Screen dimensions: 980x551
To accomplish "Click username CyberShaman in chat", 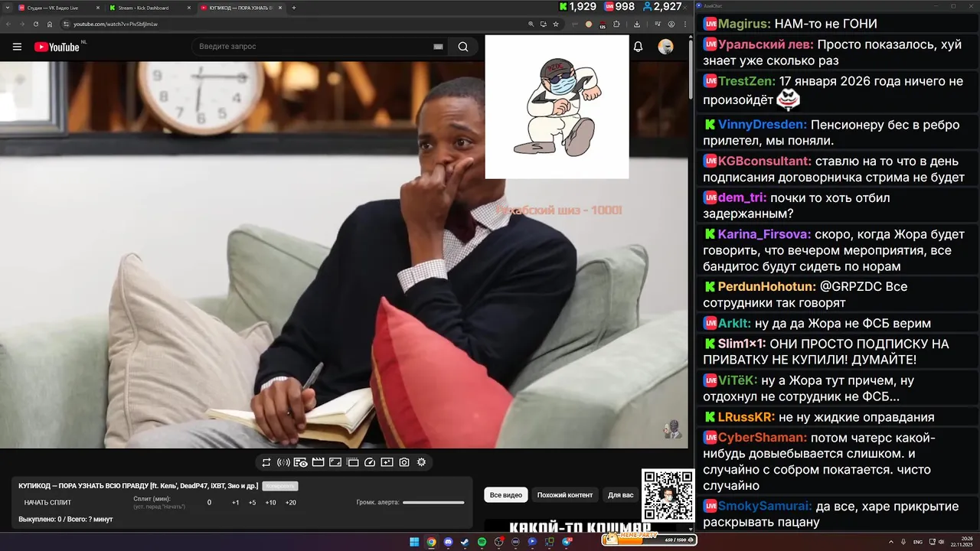I will 763,438.
